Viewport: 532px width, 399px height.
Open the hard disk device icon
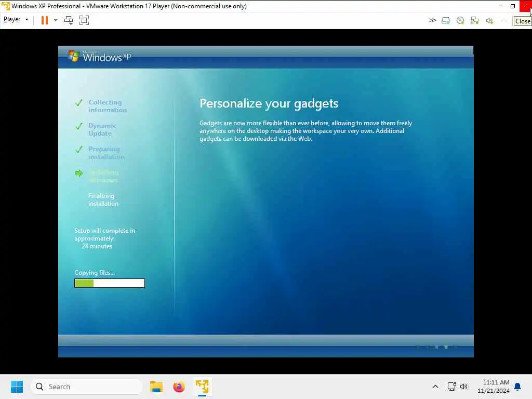click(446, 21)
